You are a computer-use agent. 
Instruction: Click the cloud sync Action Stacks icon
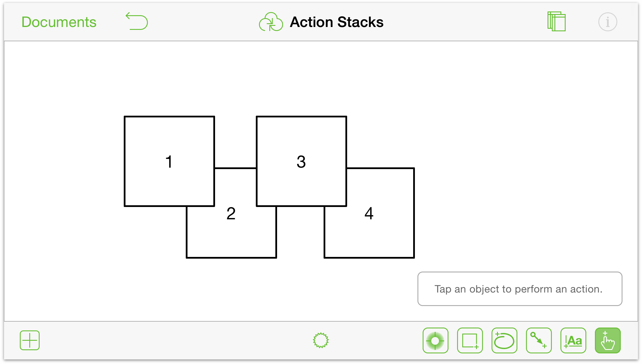click(x=271, y=21)
